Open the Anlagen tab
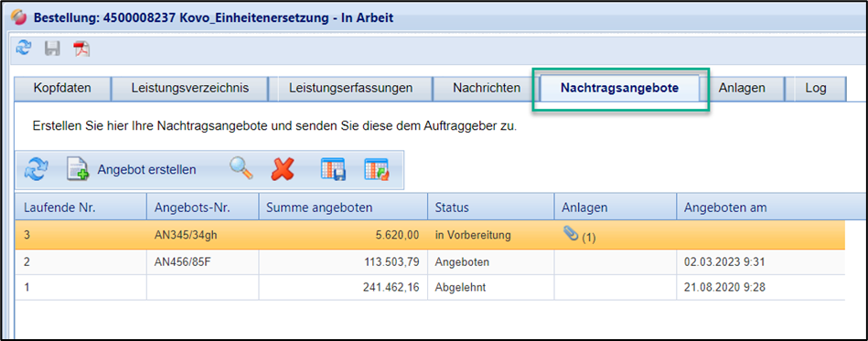 click(x=742, y=88)
